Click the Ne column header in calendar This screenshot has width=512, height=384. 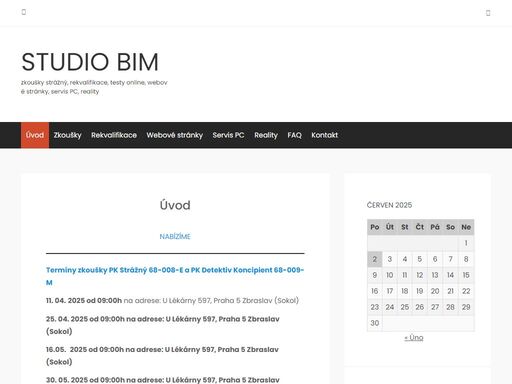pos(466,227)
